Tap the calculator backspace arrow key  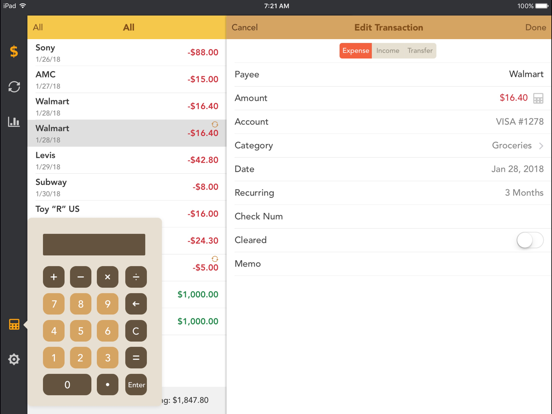[136, 304]
